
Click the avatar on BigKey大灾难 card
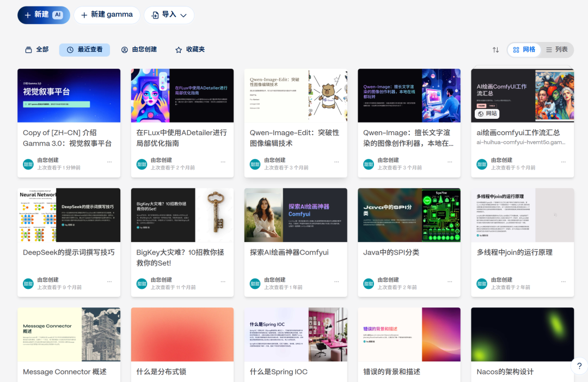(x=142, y=284)
